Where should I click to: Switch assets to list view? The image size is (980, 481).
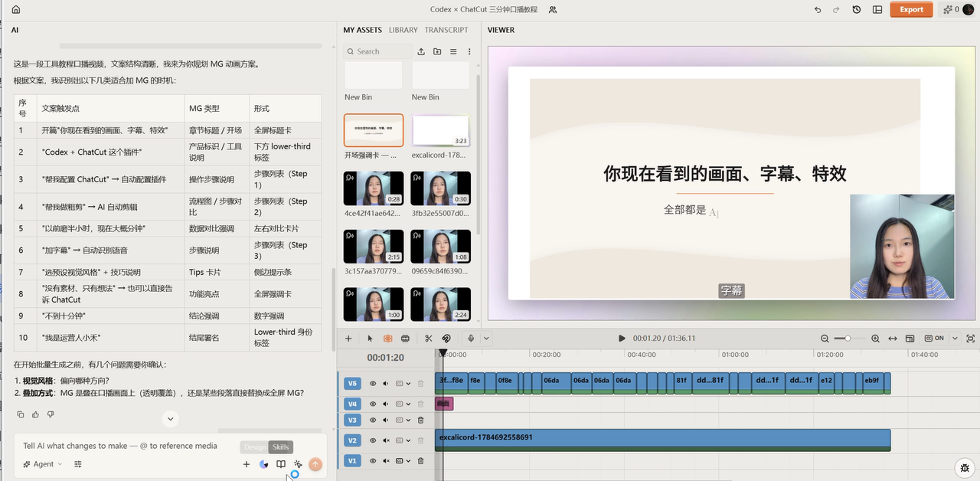click(x=453, y=51)
